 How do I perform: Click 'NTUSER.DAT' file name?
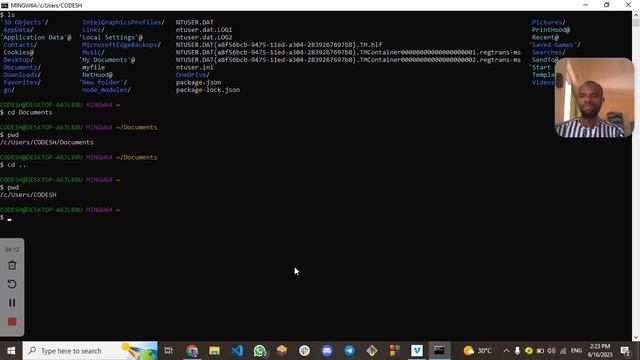pos(194,22)
